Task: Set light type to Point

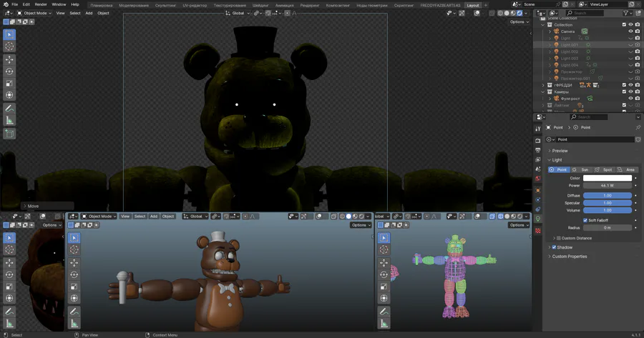Action: [x=559, y=169]
